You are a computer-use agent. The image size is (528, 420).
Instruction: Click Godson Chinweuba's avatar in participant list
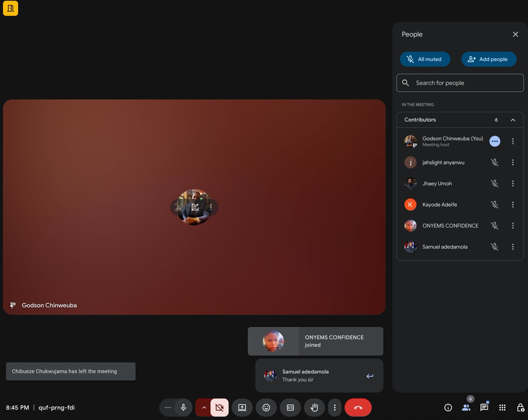pyautogui.click(x=410, y=141)
